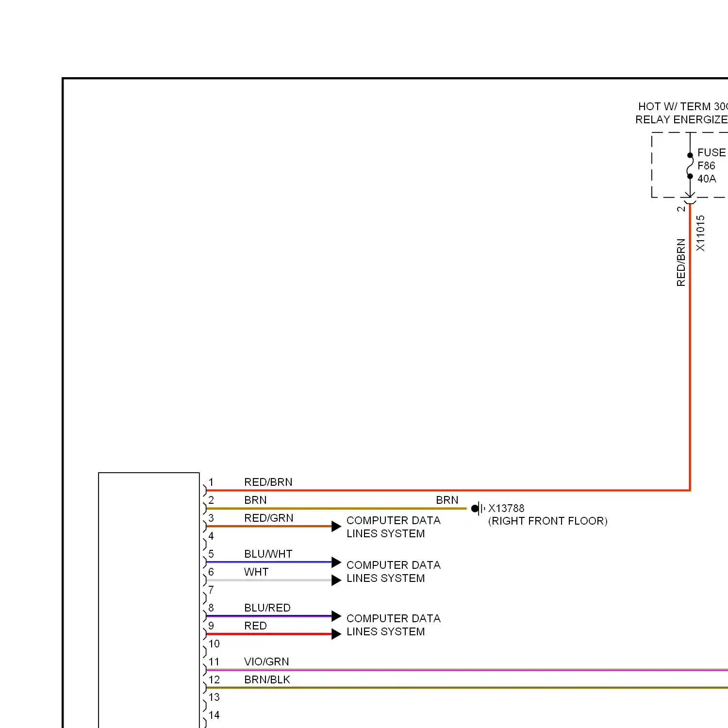The width and height of the screenshot is (728, 728).
Task: Select the '40A' fuse rating
Action: point(707,179)
